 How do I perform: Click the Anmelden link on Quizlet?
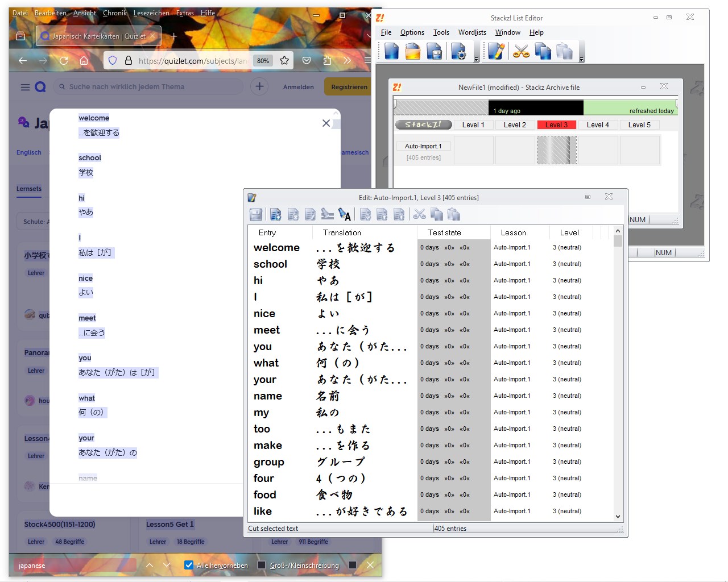pyautogui.click(x=299, y=87)
